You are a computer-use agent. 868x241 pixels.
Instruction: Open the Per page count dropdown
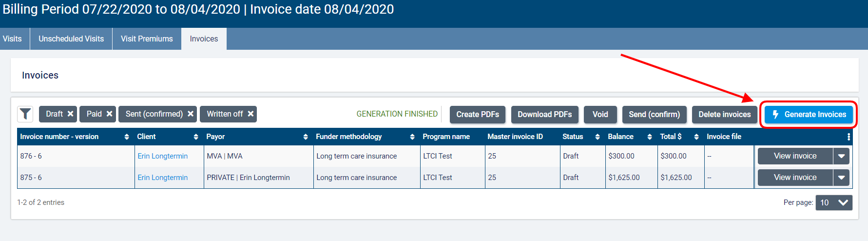pos(834,202)
